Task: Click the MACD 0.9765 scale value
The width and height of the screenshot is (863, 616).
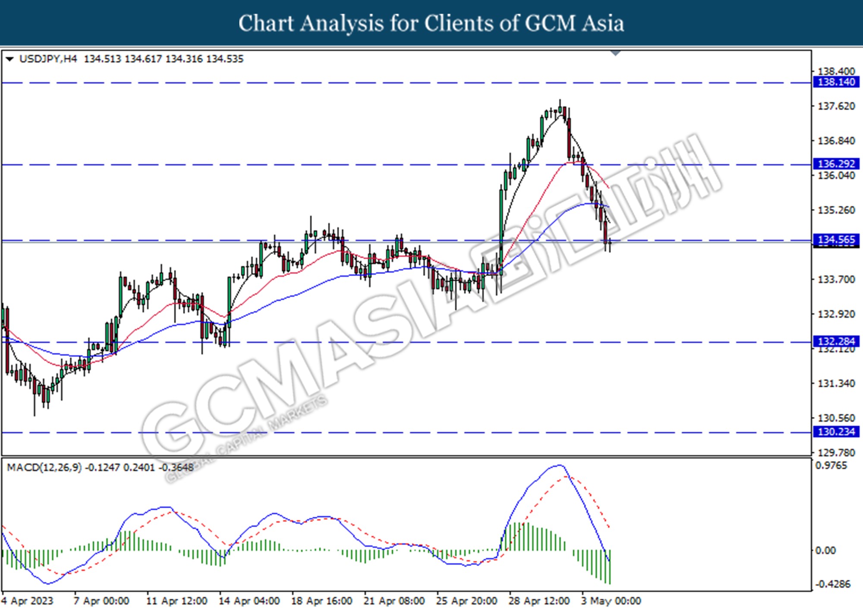Action: click(831, 466)
